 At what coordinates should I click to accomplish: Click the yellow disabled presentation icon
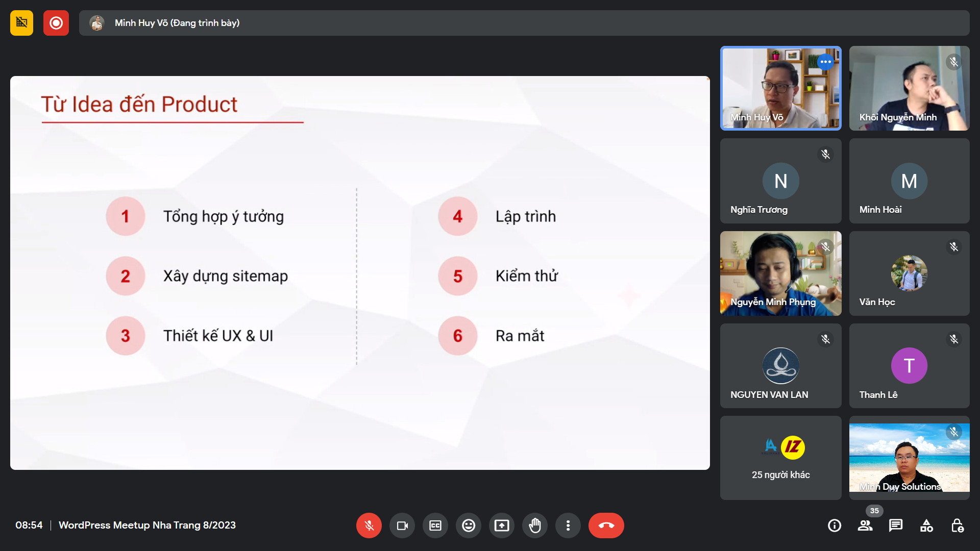(x=21, y=23)
